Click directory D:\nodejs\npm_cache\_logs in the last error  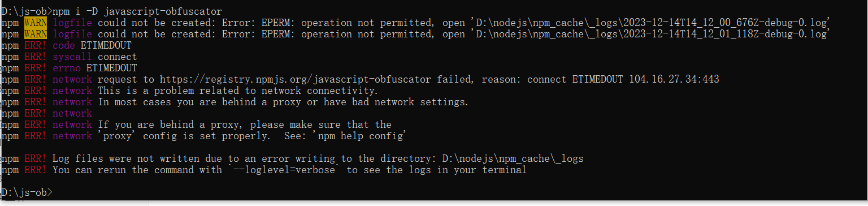[513, 158]
